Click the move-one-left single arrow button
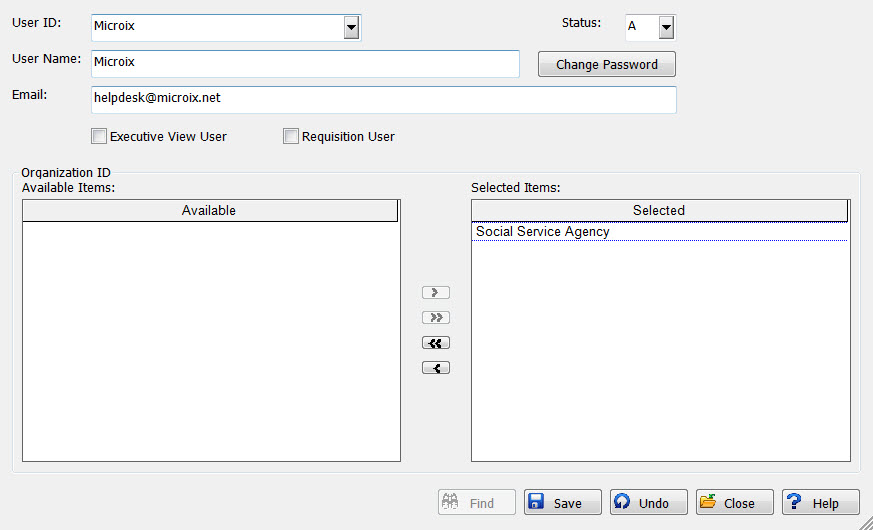Screen dimensions: 873x530 coord(436,368)
